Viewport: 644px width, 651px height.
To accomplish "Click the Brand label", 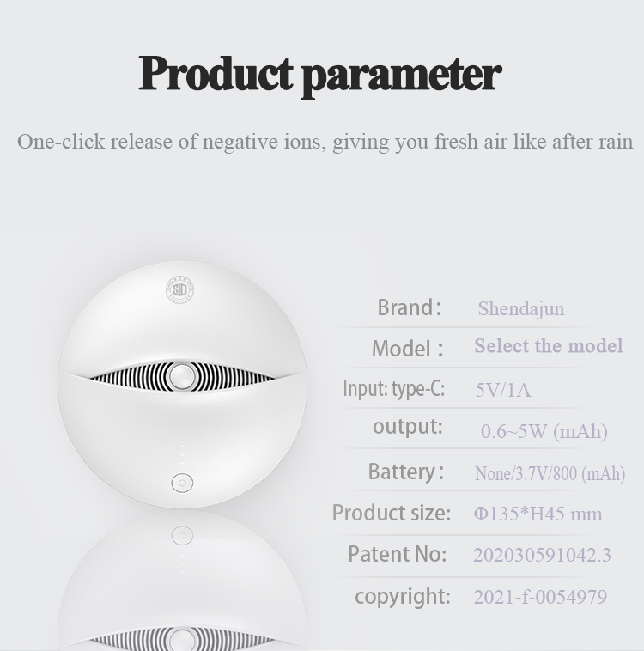I will click(409, 307).
